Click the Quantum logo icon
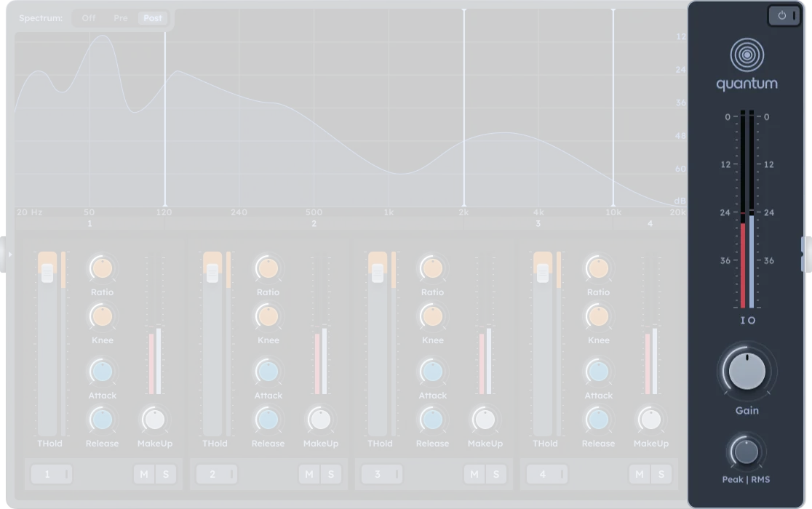 coord(747,55)
